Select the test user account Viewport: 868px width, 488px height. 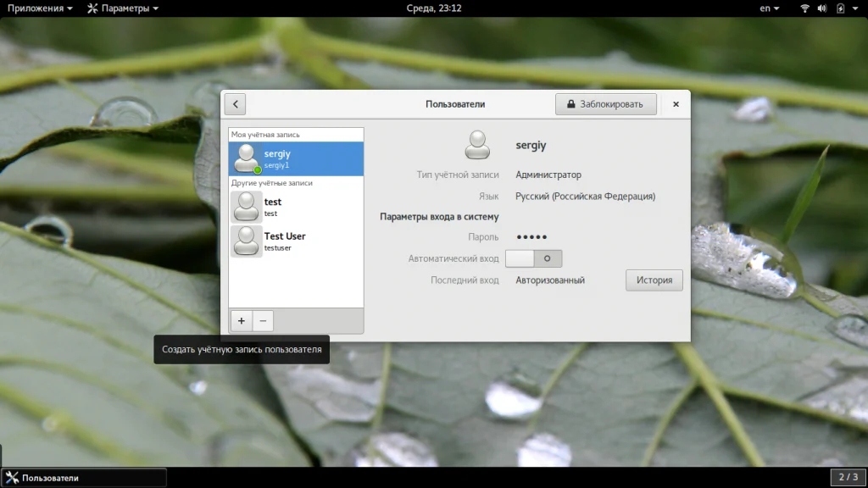click(296, 207)
